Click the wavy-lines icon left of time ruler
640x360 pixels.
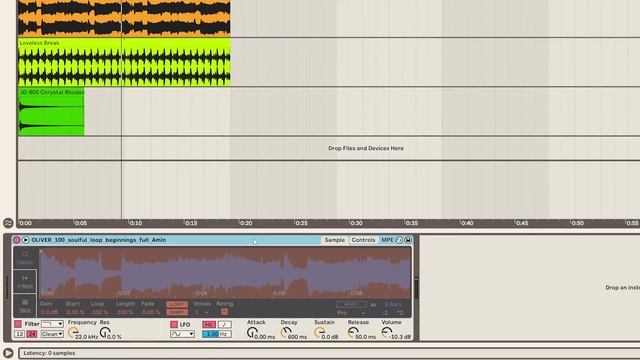click(8, 223)
